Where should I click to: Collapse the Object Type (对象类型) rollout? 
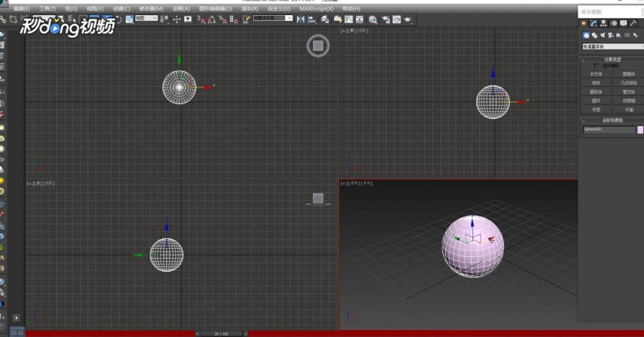[x=612, y=60]
